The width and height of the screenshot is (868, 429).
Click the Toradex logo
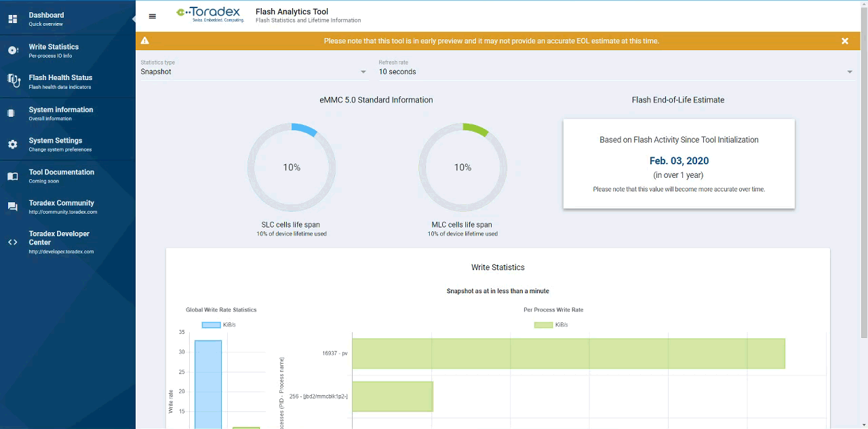[x=210, y=15]
